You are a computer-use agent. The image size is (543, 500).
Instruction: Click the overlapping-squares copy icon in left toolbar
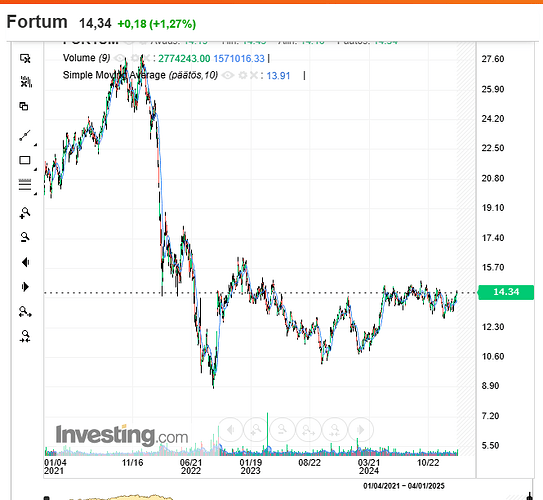tap(24, 106)
